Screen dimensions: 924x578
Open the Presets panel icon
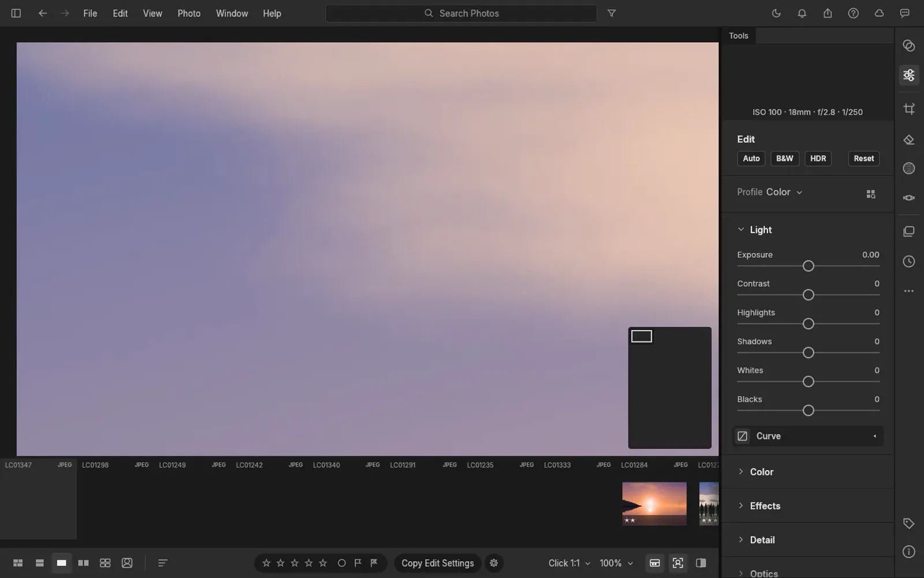[x=909, y=46]
